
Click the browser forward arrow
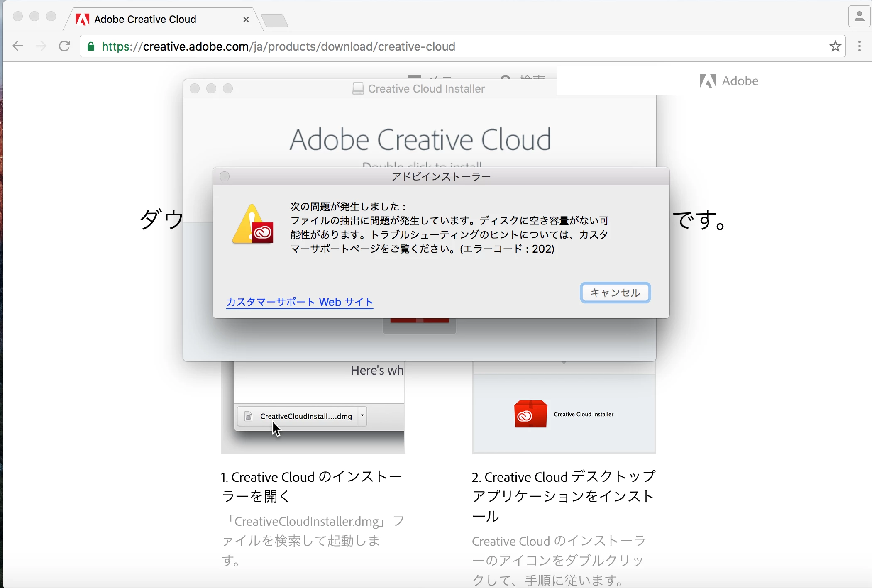click(41, 46)
